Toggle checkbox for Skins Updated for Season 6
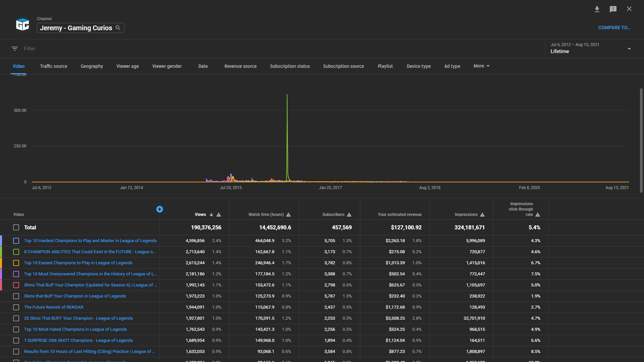The height and width of the screenshot is (362, 644). point(16,285)
